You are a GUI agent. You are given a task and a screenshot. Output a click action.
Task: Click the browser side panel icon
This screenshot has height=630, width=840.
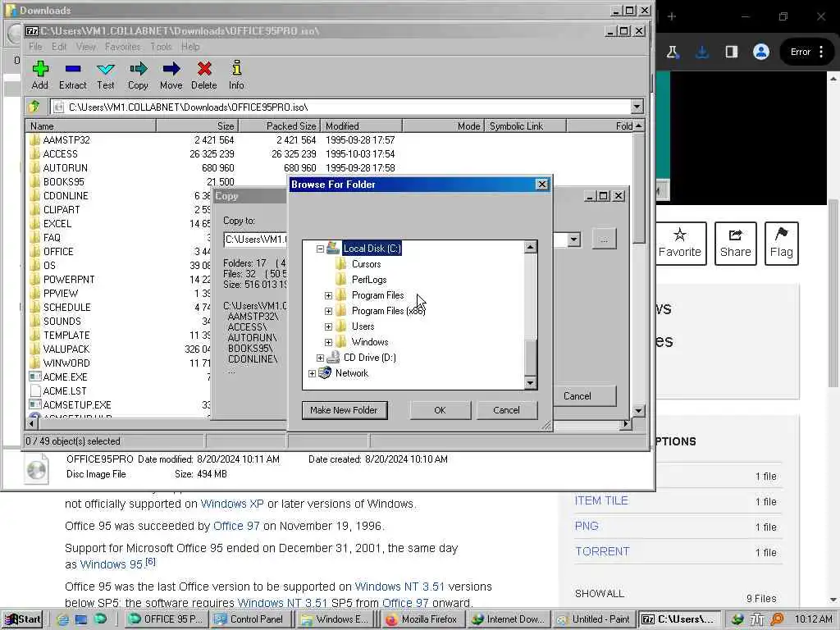731,52
